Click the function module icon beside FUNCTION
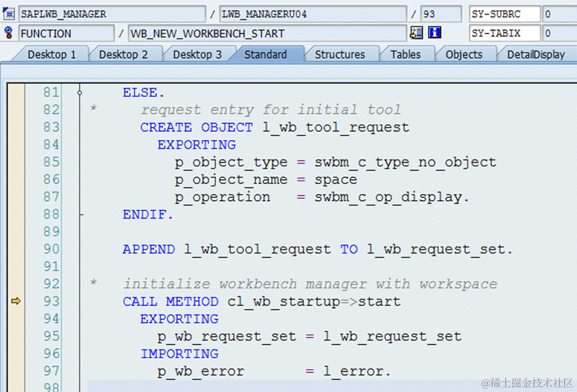577x392 pixels. (x=9, y=32)
